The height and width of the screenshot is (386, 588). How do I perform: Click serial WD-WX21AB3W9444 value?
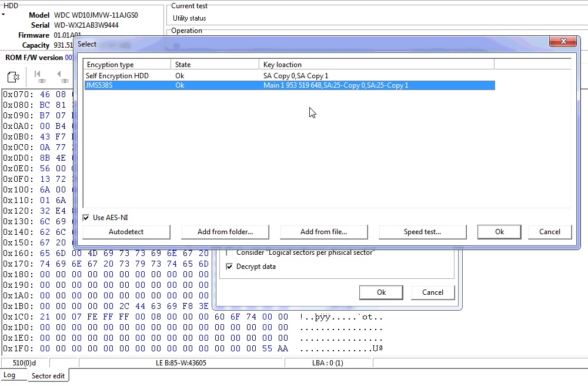click(86, 25)
